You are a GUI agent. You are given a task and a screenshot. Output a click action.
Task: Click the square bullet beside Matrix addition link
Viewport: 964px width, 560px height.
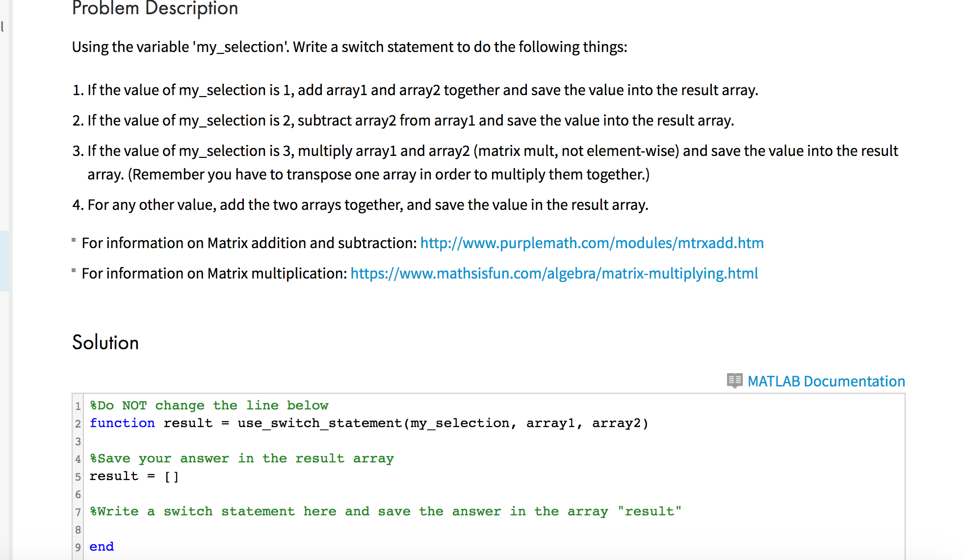[73, 240]
